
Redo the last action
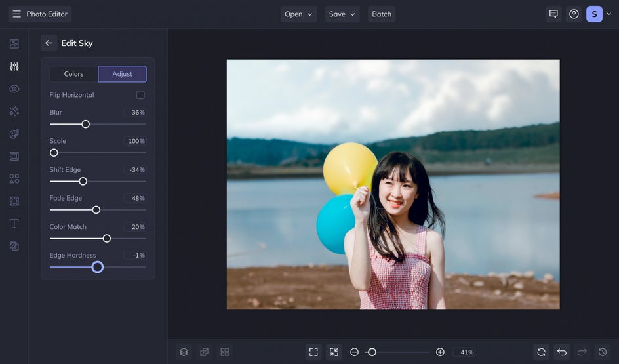(582, 352)
